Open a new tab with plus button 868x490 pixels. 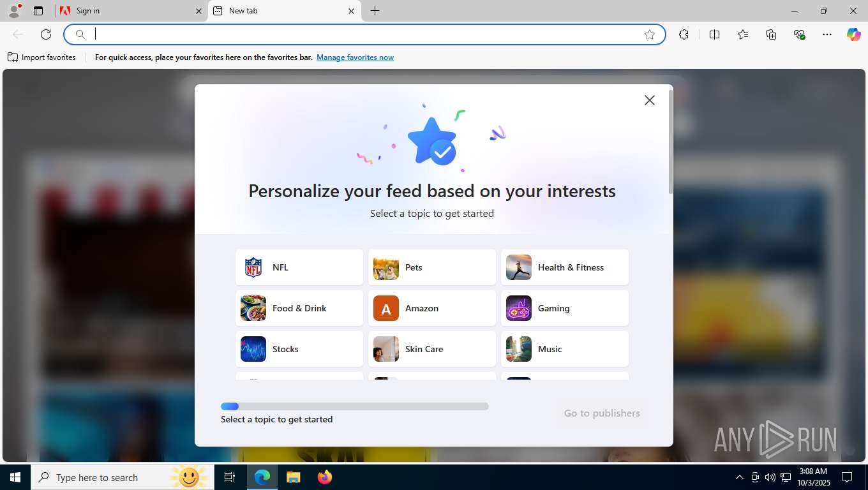(375, 11)
